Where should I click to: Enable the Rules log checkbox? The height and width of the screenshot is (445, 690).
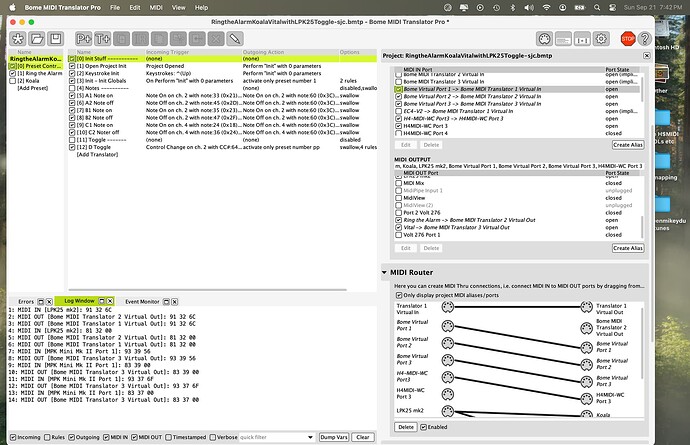(x=47, y=437)
